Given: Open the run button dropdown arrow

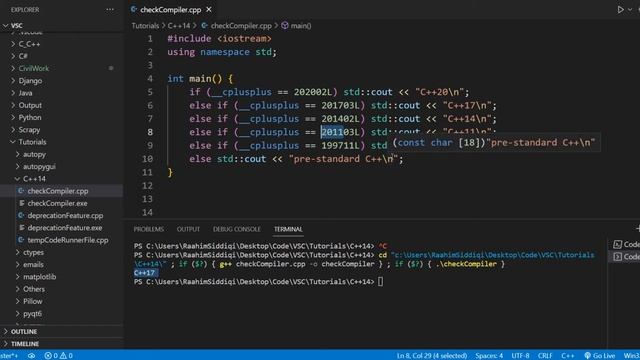Looking at the screenshot, I should coord(630,10).
